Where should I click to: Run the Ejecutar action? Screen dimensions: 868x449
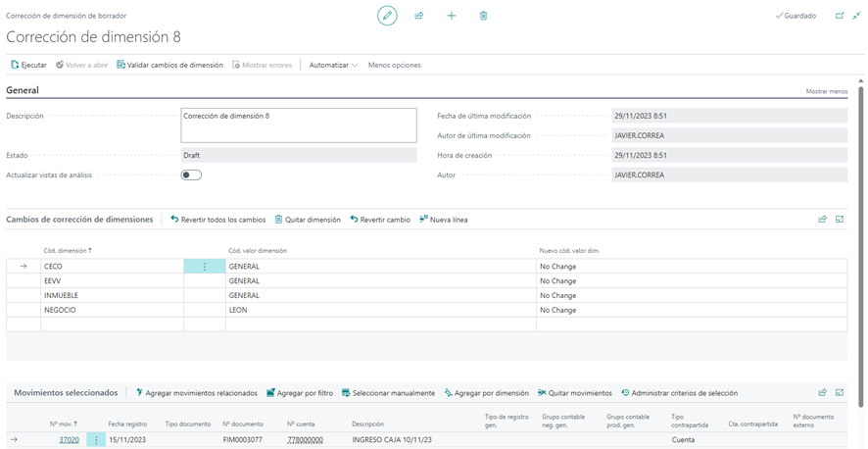[x=28, y=65]
